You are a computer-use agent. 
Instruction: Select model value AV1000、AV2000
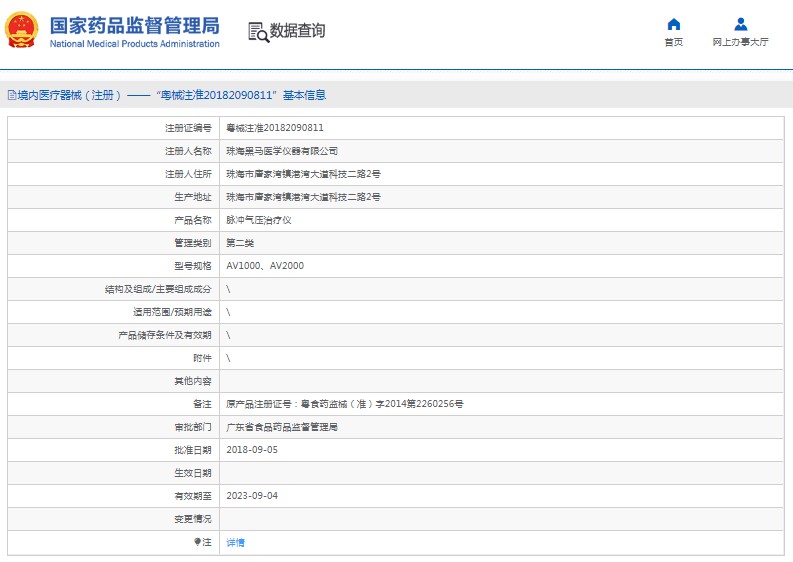pyautogui.click(x=265, y=266)
